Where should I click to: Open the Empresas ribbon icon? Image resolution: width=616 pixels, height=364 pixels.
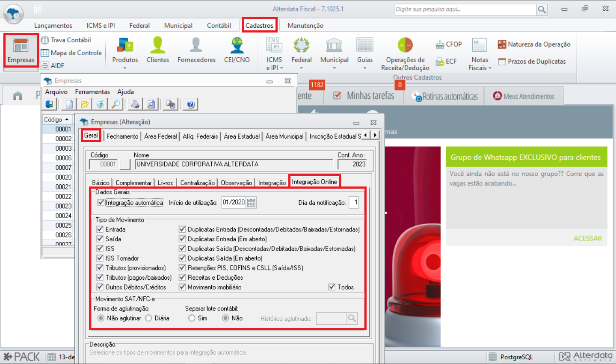tap(21, 50)
